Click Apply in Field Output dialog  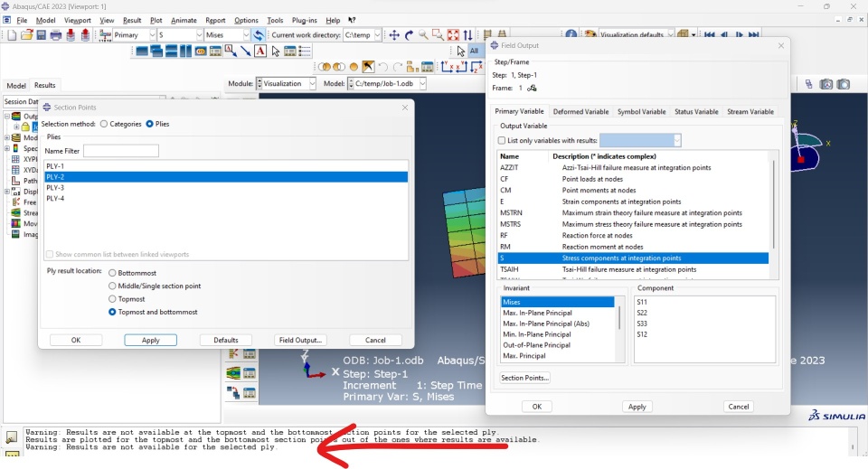coord(637,407)
